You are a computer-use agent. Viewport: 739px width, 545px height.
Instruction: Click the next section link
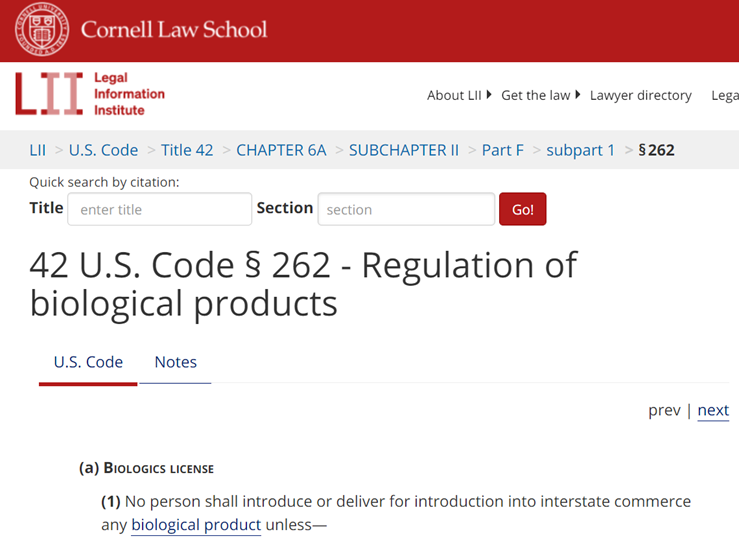point(713,410)
